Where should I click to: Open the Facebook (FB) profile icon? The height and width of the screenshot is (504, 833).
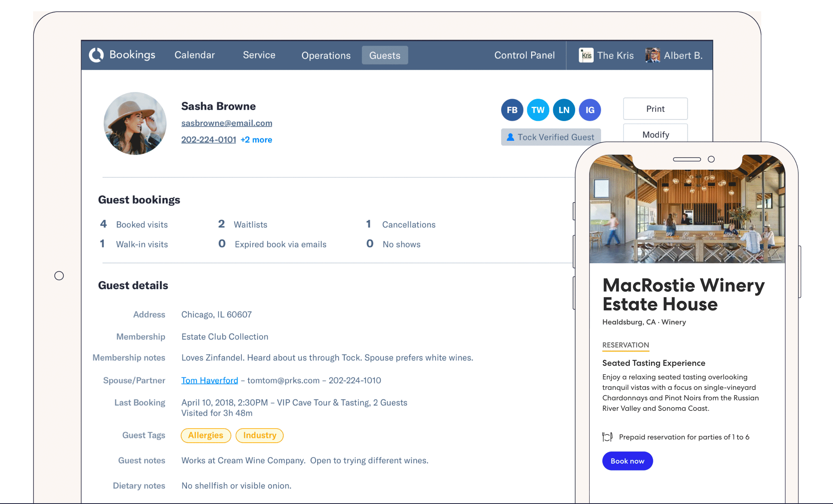pos(512,110)
